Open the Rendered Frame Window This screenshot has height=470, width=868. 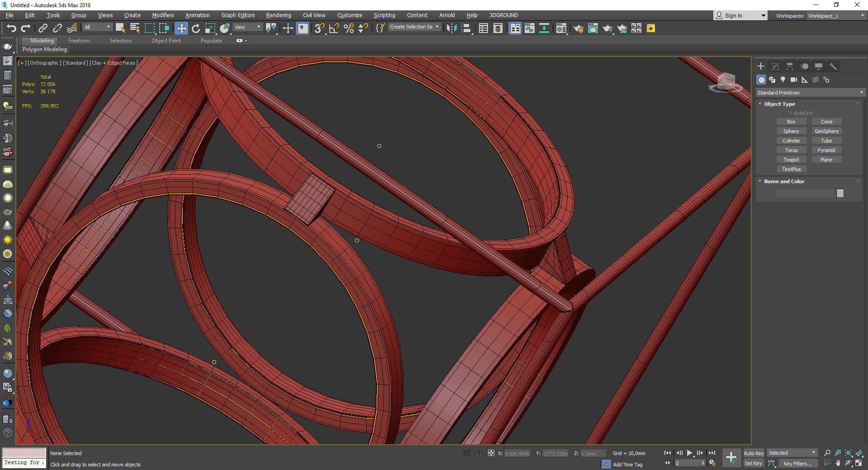click(593, 28)
